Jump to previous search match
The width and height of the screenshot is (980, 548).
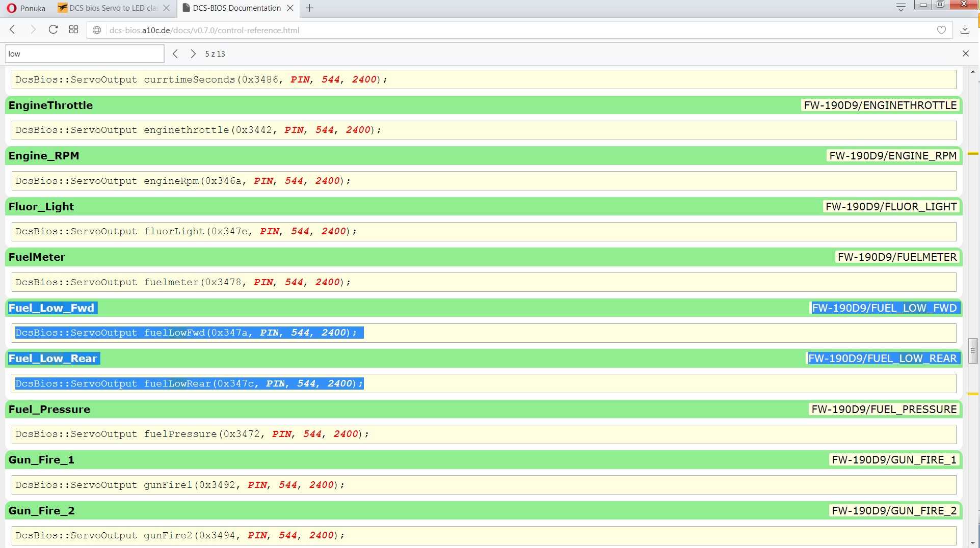[x=175, y=54]
